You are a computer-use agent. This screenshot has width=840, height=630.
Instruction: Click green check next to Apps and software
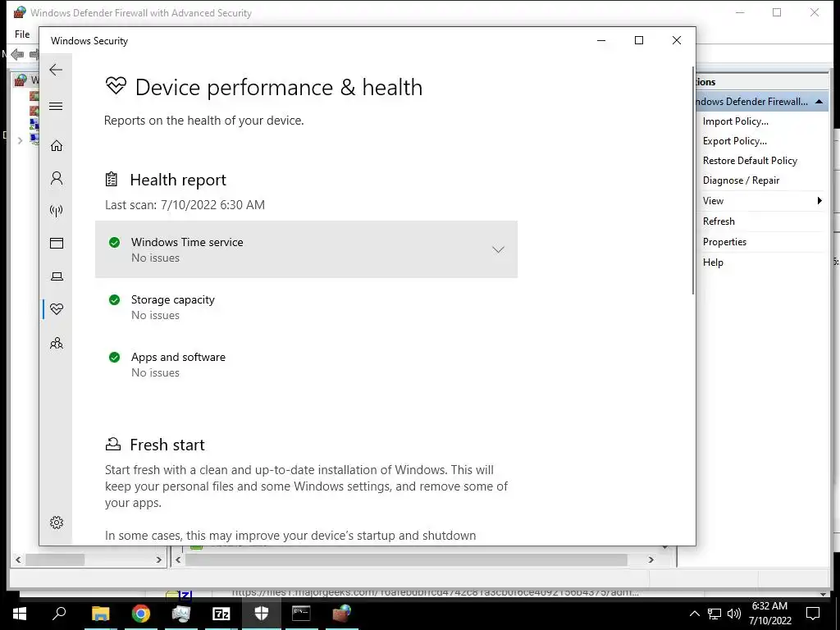click(114, 357)
